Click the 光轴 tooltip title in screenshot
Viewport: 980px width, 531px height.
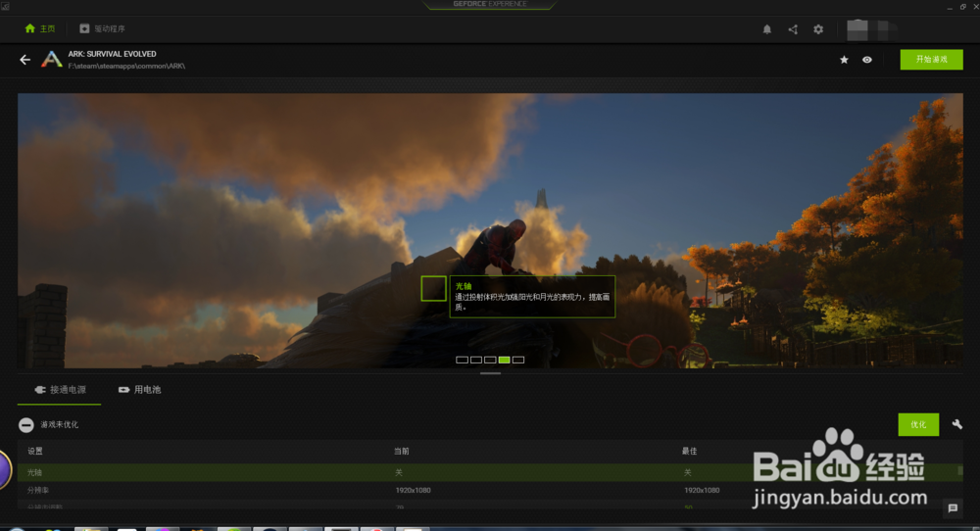point(464,286)
